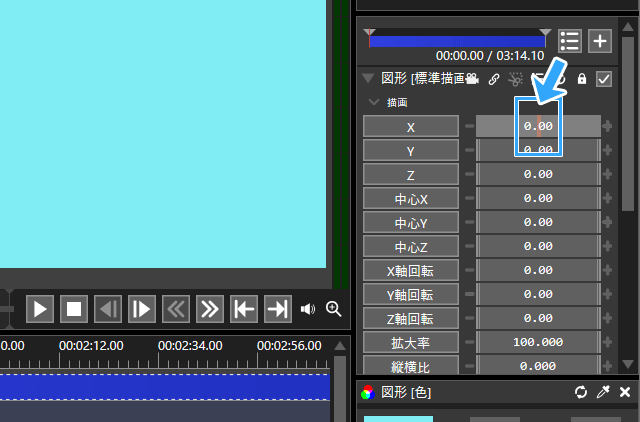Toggle the 図形 object enabled checkbox

click(604, 80)
